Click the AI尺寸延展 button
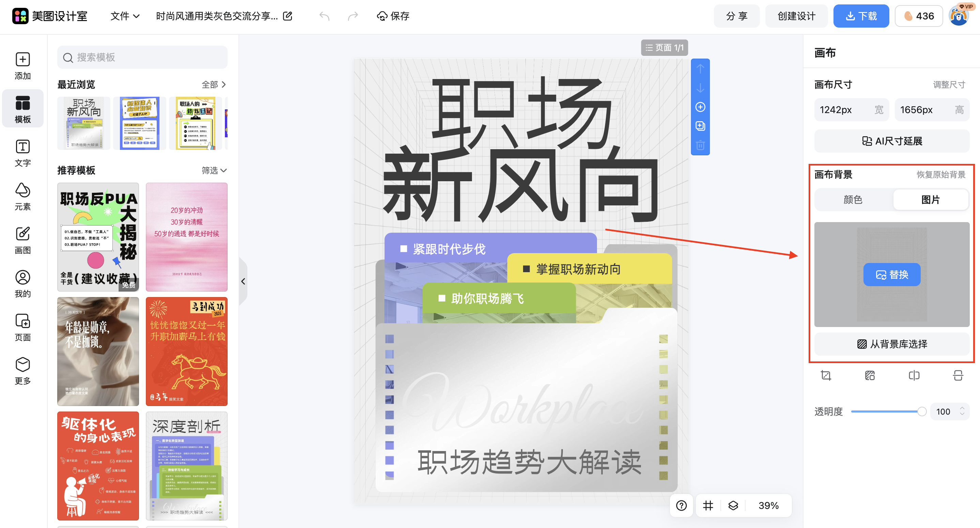The image size is (980, 528). (891, 141)
